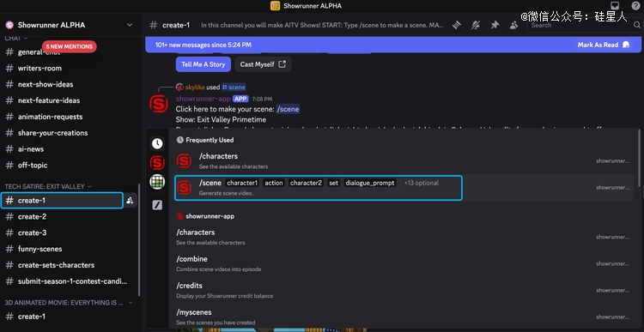Select Frequently Used /characters command
This screenshot has height=332, width=644.
pyautogui.click(x=404, y=161)
